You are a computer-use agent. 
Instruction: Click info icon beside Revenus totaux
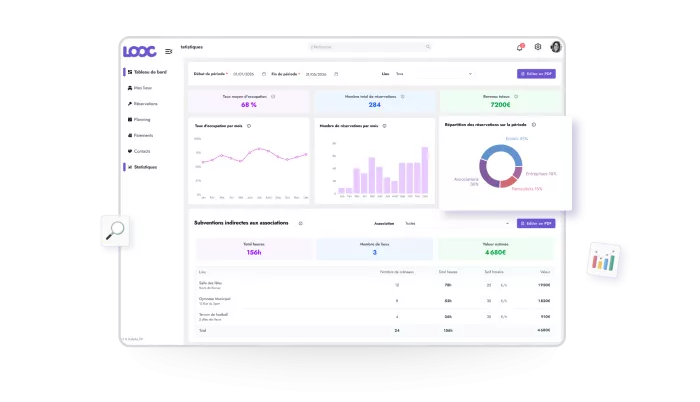[516, 96]
